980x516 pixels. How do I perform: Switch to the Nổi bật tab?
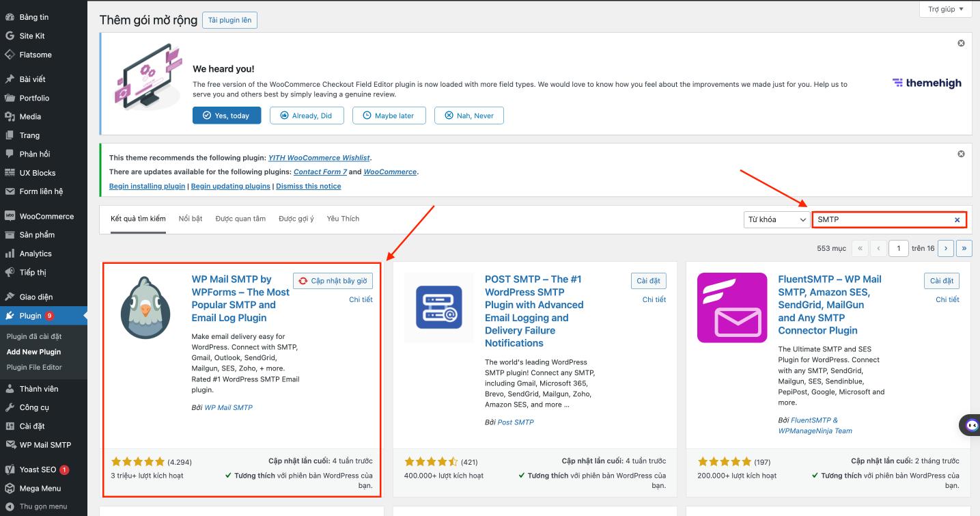click(x=191, y=219)
